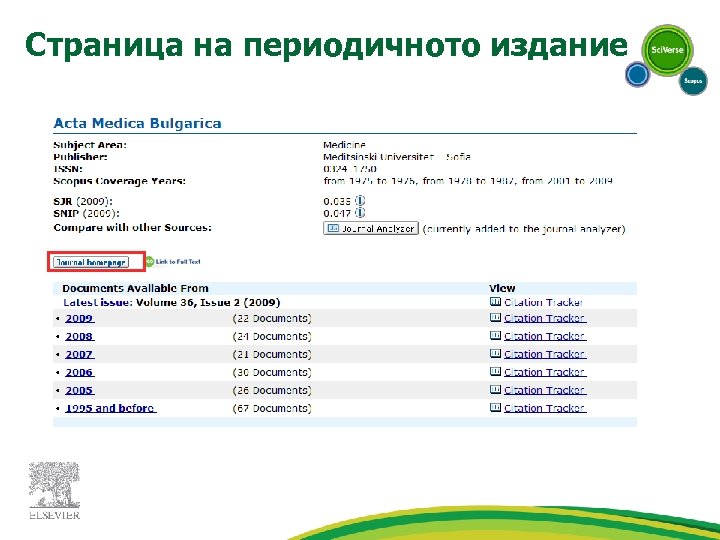Click Citation Tracker icon in Latest issue row
The height and width of the screenshot is (540, 720).
click(495, 302)
